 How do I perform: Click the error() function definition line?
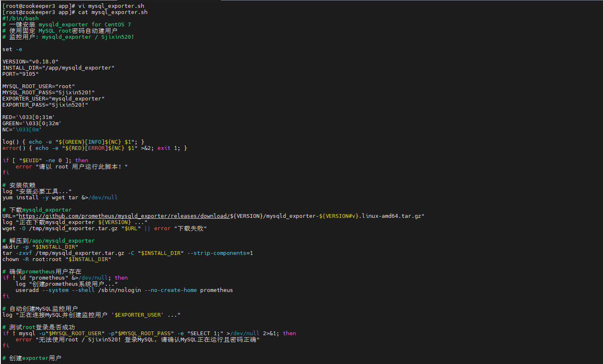pos(95,148)
